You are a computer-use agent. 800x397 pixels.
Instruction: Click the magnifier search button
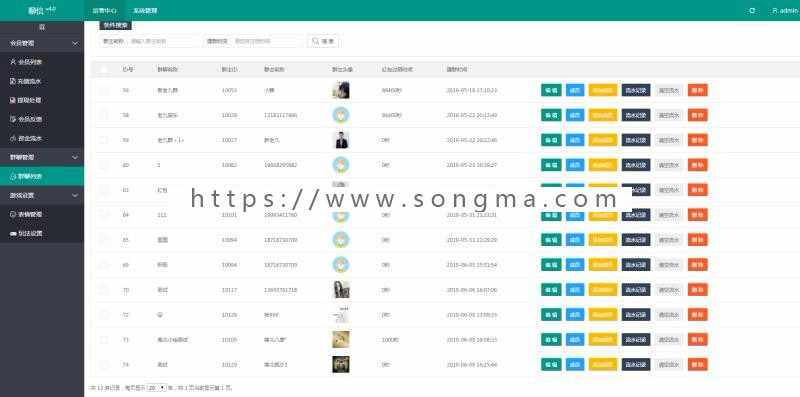tap(323, 41)
